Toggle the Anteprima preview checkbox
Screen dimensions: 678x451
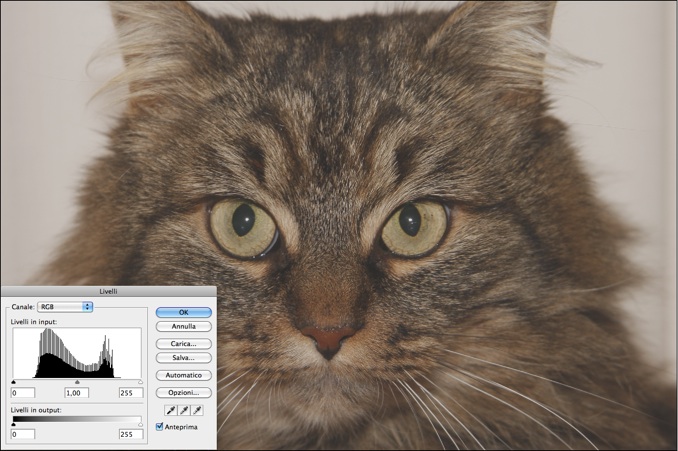[161, 427]
